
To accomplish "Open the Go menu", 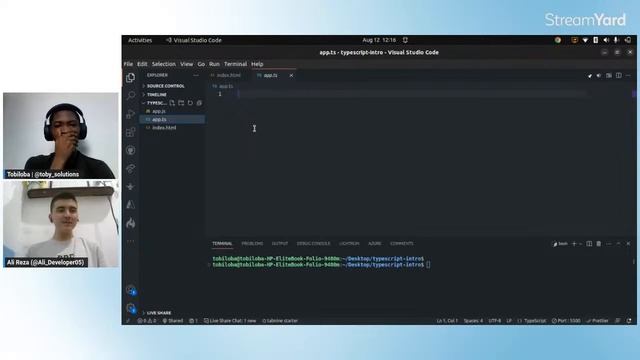I will pos(201,64).
